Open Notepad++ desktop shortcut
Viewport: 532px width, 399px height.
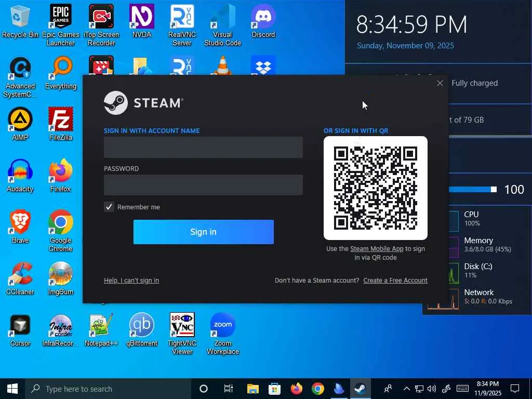coord(101,330)
